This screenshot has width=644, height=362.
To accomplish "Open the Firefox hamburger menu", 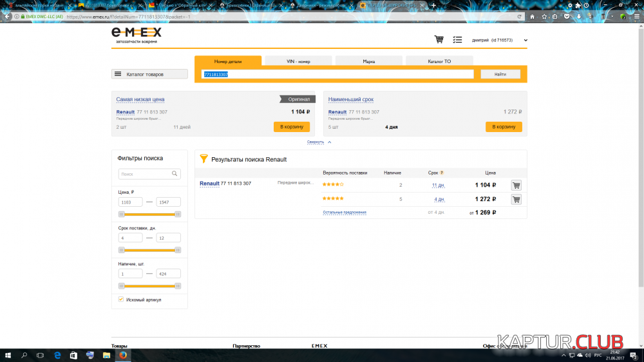I will point(637,17).
